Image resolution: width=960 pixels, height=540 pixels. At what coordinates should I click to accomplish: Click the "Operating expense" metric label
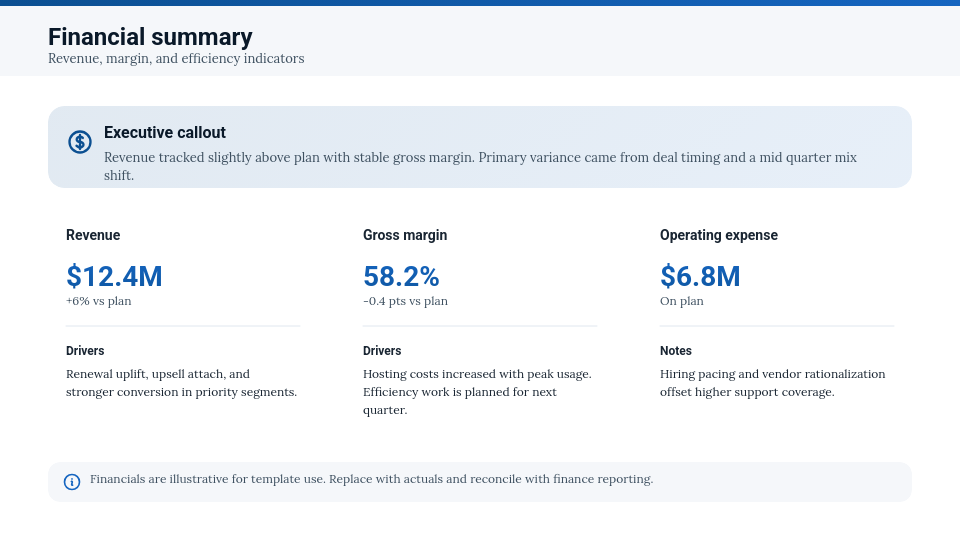click(x=718, y=235)
